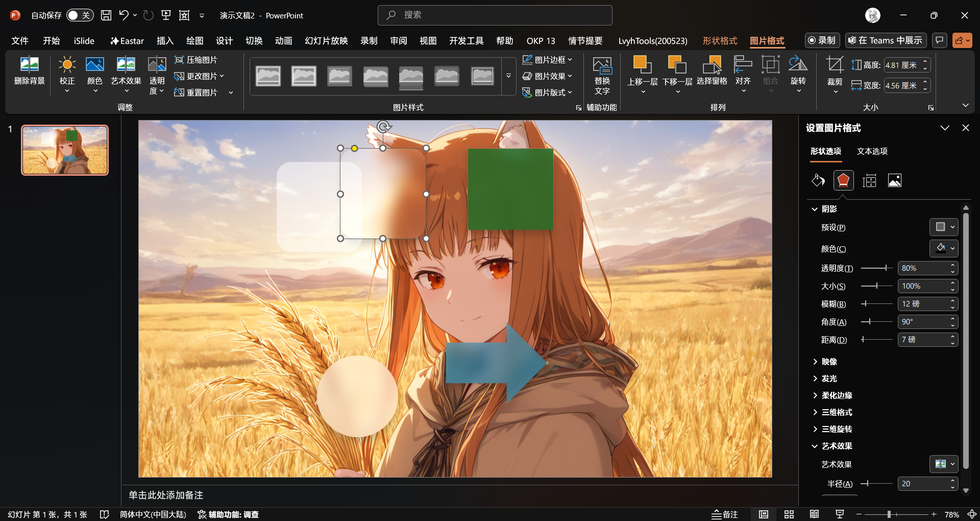Open the shadow Presets (预设) dropdown
Image resolution: width=980 pixels, height=521 pixels.
[x=943, y=227]
